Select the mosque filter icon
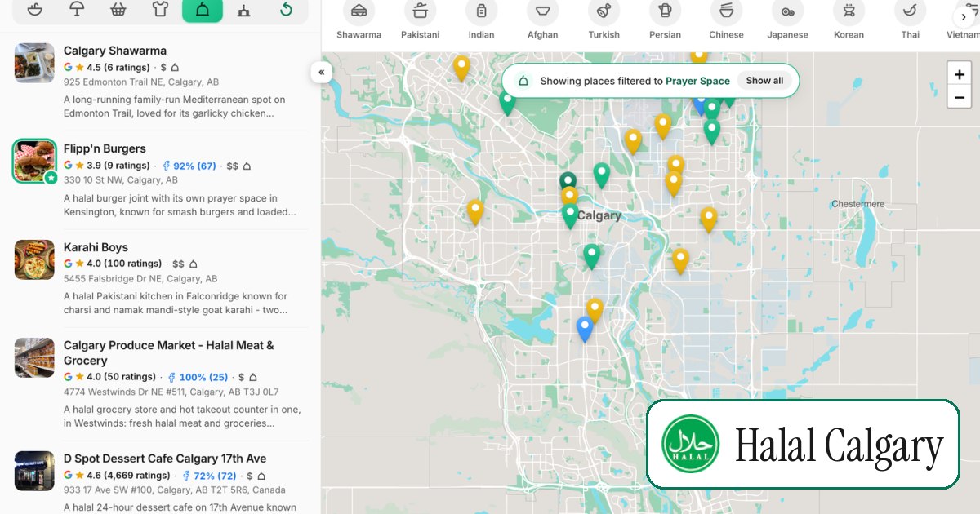 click(243, 10)
